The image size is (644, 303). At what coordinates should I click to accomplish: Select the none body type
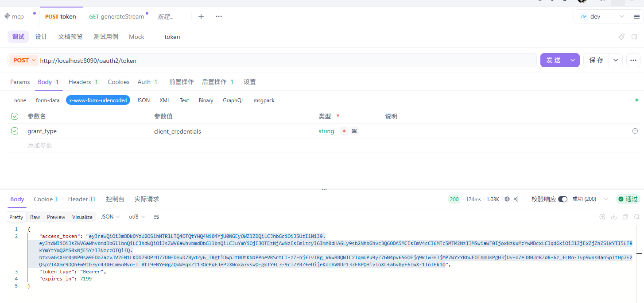point(20,100)
